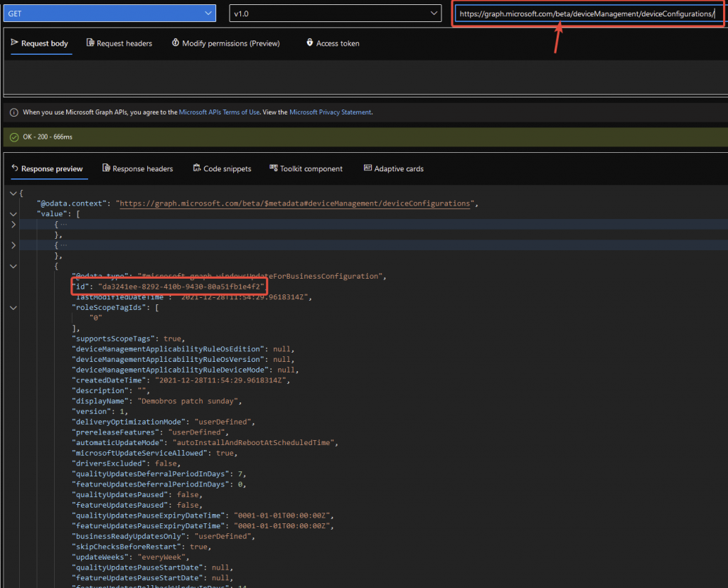The height and width of the screenshot is (588, 728).
Task: Collapse the "value" array
Action: tap(14, 214)
